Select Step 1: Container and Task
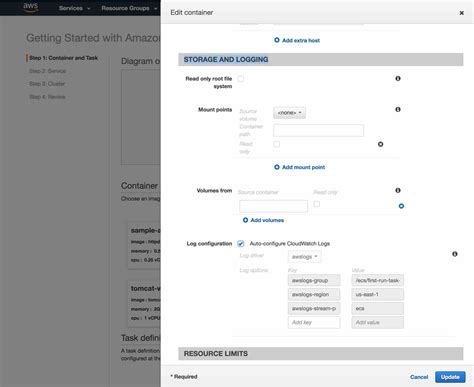This screenshot has height=387, width=474. (63, 58)
